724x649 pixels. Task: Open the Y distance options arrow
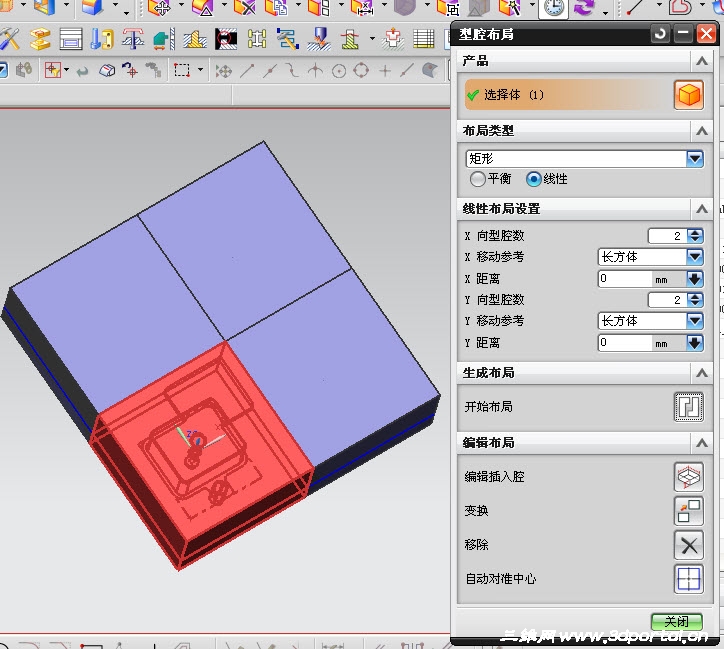(x=695, y=343)
